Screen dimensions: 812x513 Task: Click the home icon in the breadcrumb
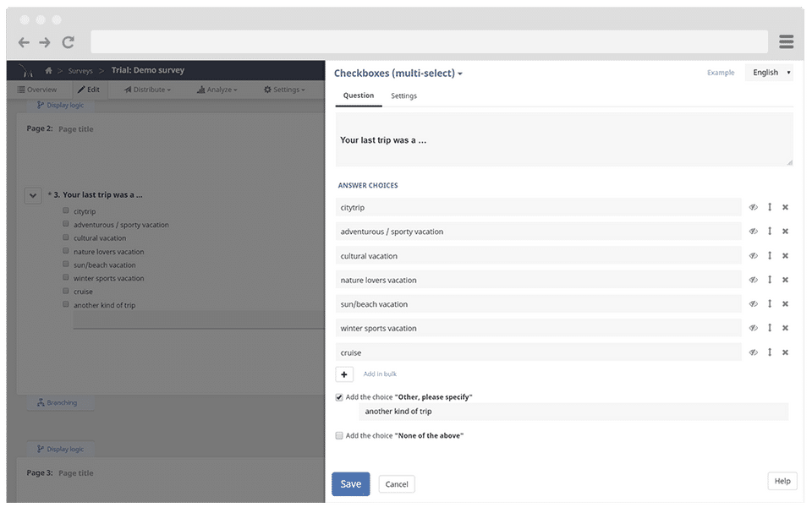[x=49, y=70]
